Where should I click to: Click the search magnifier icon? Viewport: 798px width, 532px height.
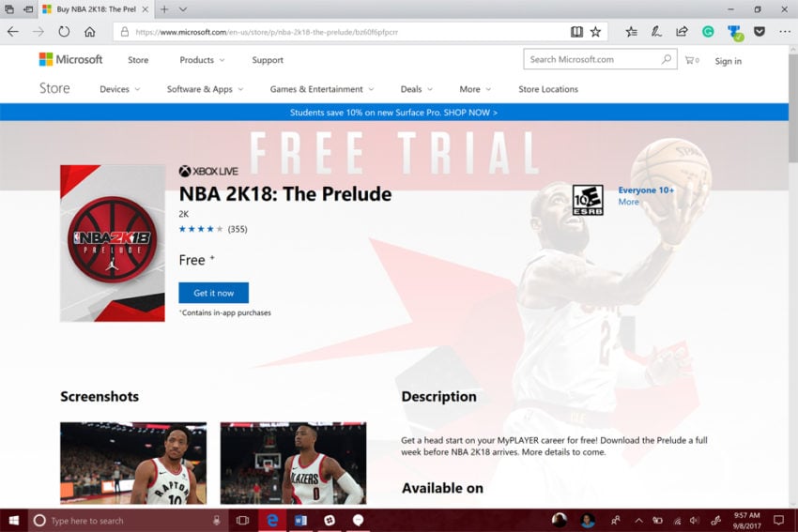coord(667,59)
